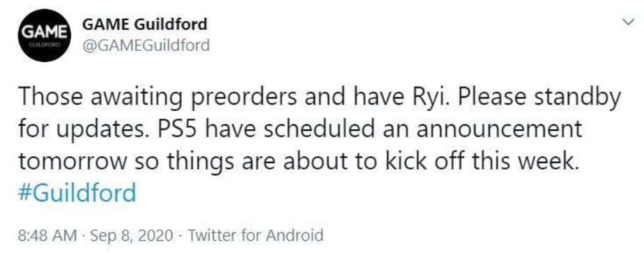Click the word 'tomorrow' in the tweet
This screenshot has height=254, width=644.
tap(72, 162)
